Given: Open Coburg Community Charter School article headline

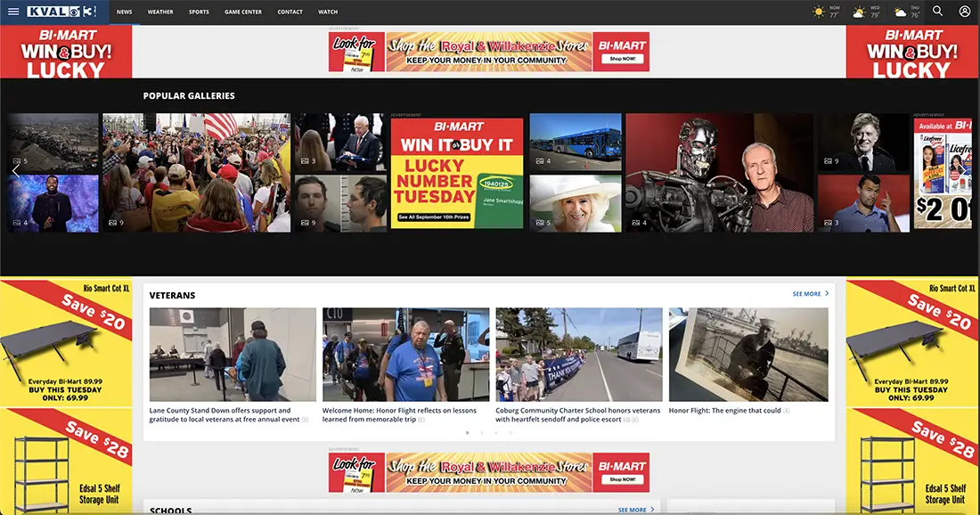Looking at the screenshot, I should pyautogui.click(x=577, y=415).
